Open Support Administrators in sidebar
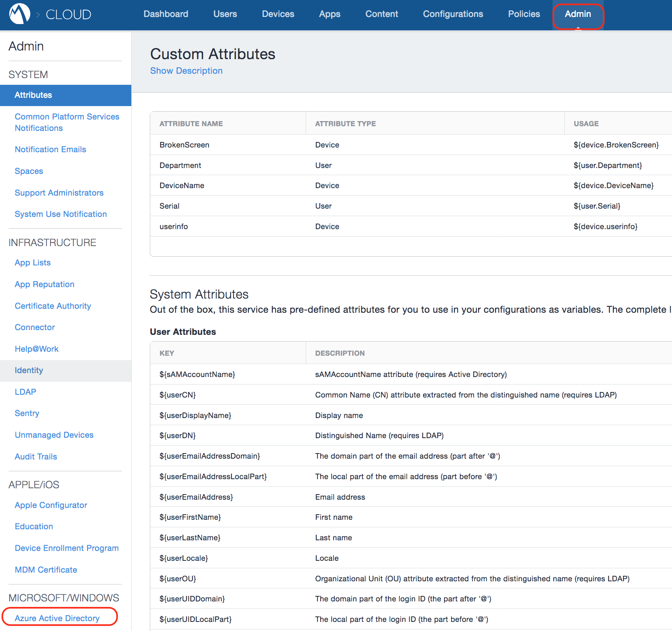Viewport: 672px width, 631px height. 59,193
